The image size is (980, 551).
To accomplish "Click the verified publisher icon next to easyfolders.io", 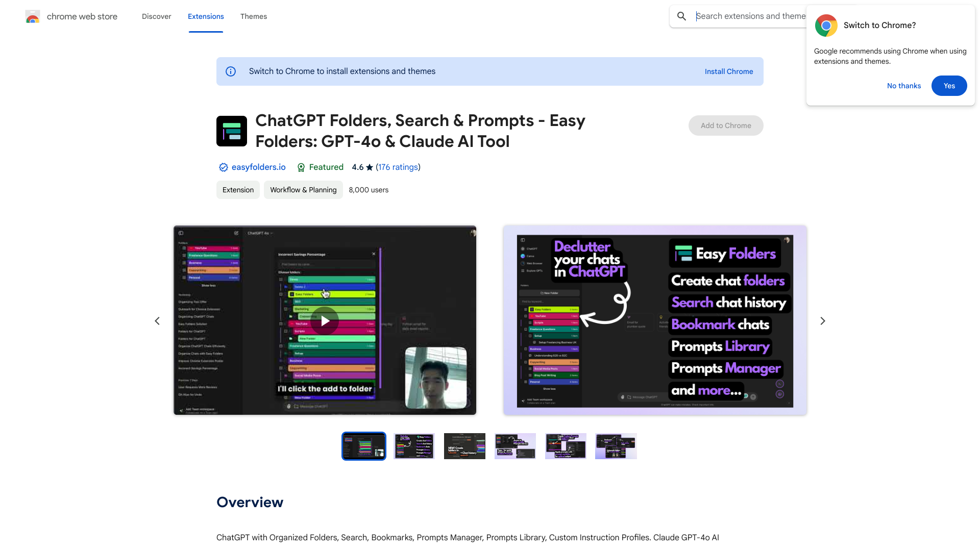I will (x=223, y=167).
